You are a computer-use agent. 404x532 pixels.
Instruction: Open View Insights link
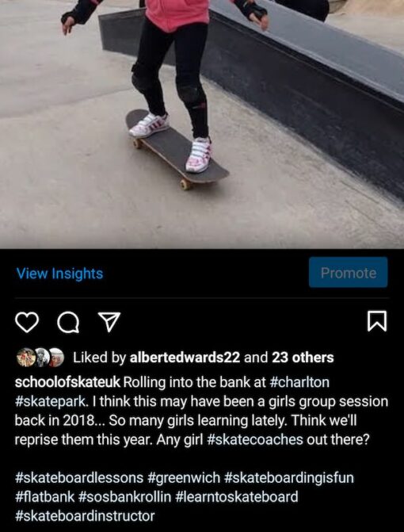coord(59,274)
